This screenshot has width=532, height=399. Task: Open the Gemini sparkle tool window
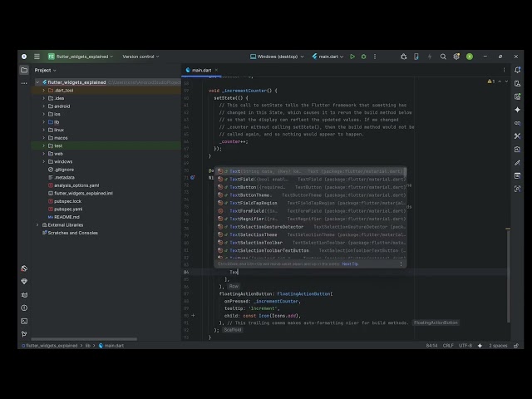click(x=517, y=110)
